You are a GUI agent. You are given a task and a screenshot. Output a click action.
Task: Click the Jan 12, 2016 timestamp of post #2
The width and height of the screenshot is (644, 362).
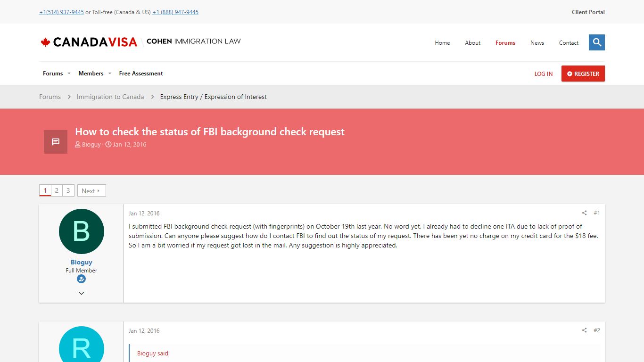point(144,331)
